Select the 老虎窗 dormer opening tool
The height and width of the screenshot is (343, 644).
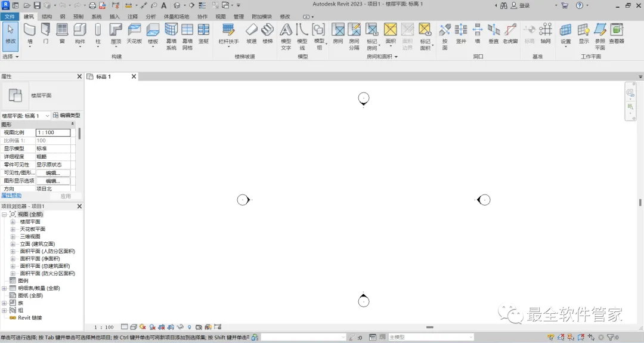510,34
